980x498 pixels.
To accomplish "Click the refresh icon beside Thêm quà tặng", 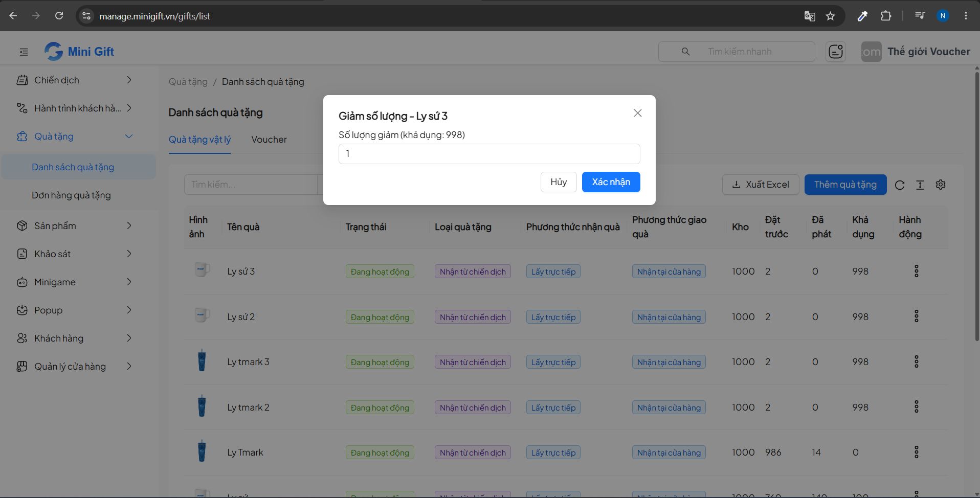I will [x=900, y=185].
